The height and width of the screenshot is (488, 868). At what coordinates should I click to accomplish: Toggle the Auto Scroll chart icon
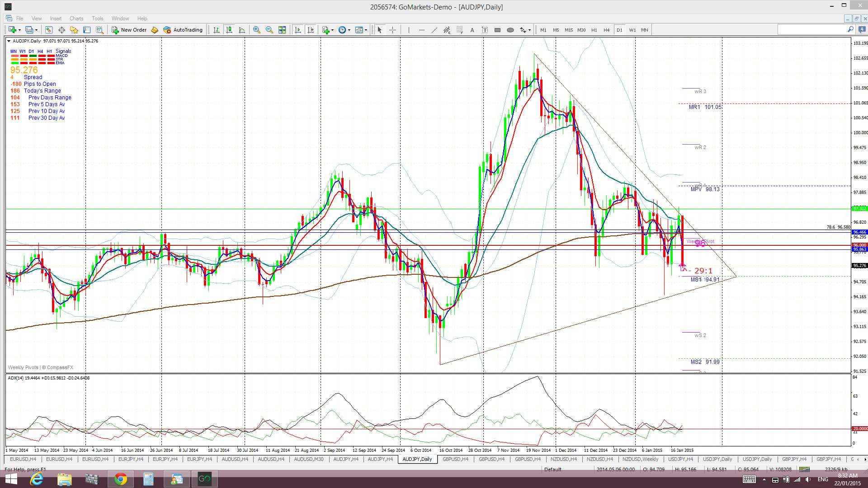[297, 30]
